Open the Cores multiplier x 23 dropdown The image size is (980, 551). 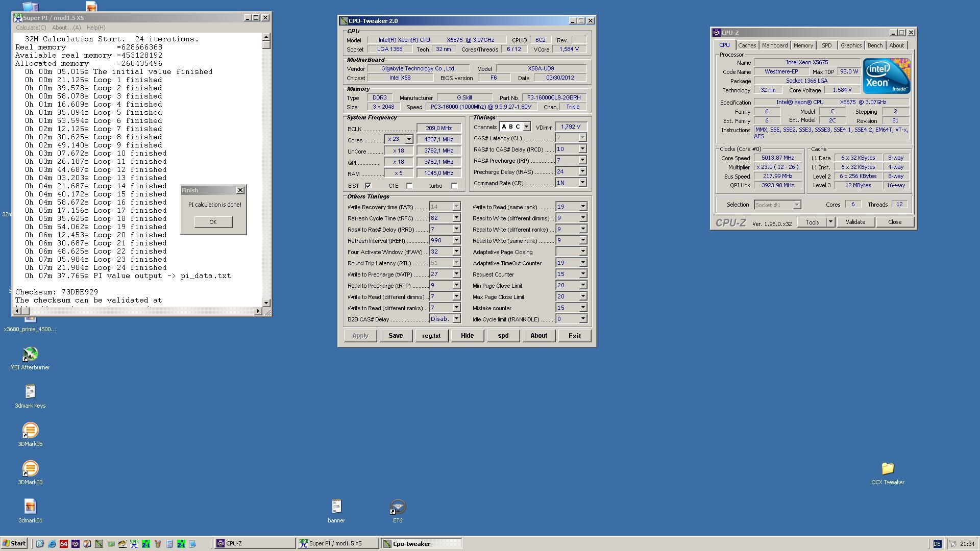409,139
